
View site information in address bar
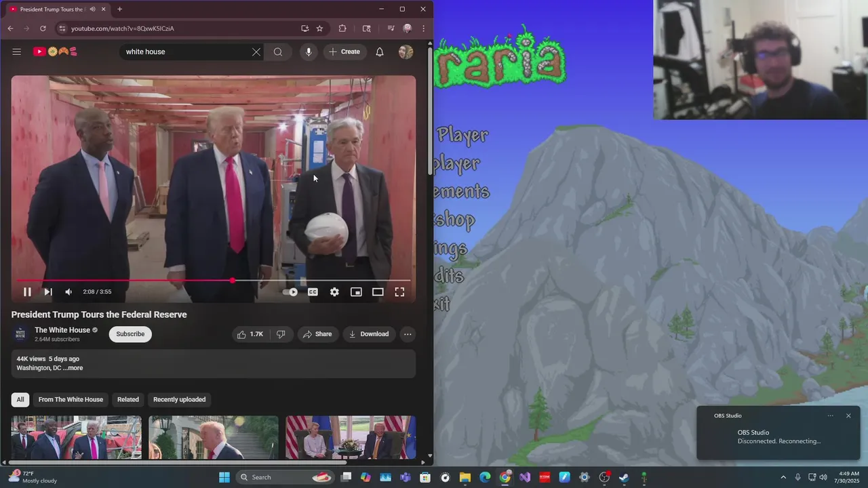tap(62, 28)
